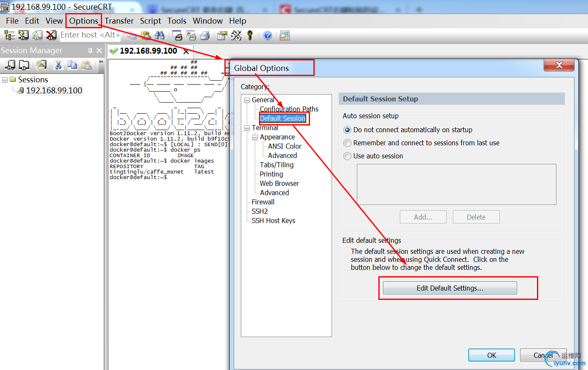Click the Print Screen icon

[178, 35]
